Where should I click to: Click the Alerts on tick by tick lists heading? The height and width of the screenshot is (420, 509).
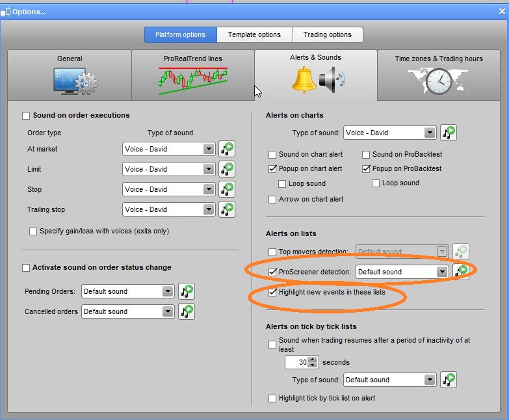tap(311, 326)
